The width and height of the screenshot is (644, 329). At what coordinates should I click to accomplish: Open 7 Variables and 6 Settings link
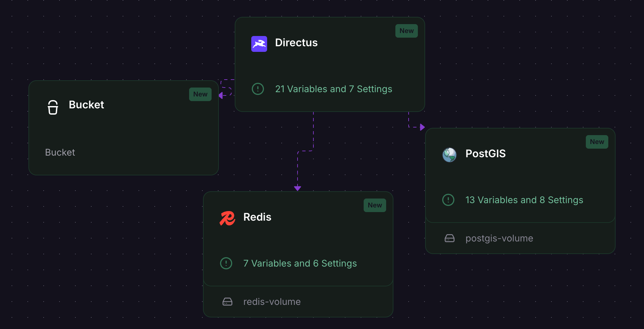[300, 263]
